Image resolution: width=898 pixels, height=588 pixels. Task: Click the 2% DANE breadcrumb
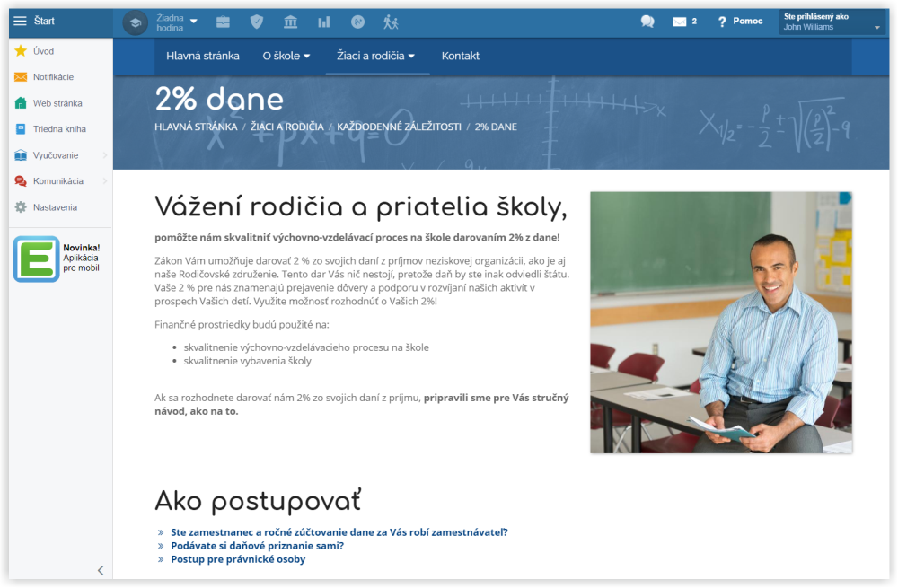(x=496, y=127)
